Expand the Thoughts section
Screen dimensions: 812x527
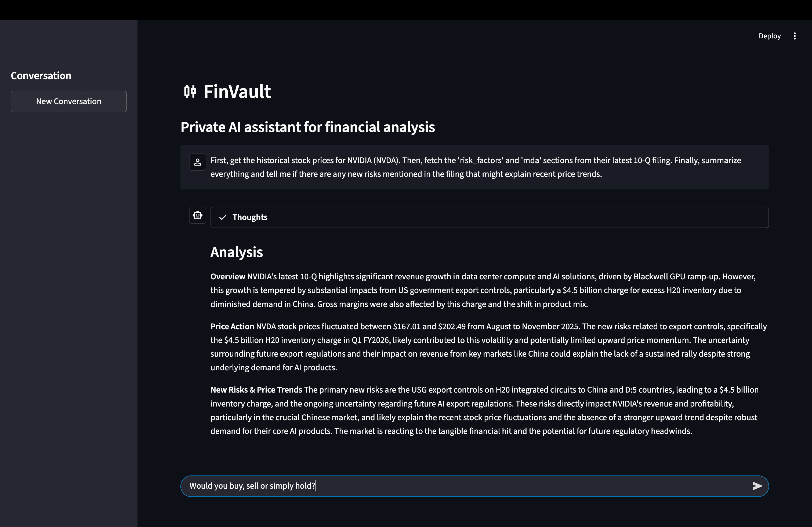click(489, 217)
